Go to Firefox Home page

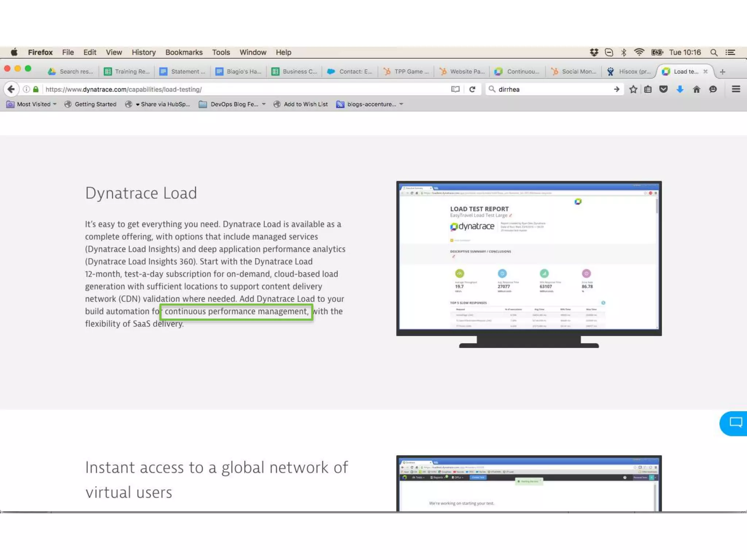(x=697, y=89)
